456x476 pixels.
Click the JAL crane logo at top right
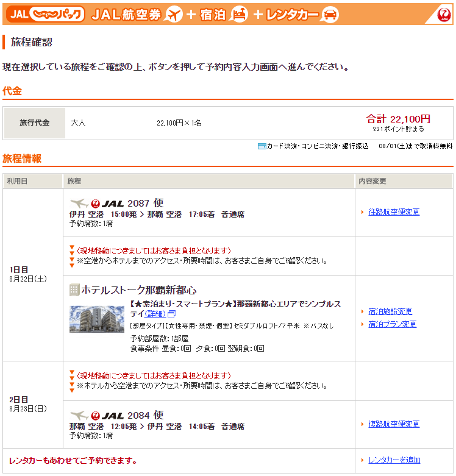point(444,15)
